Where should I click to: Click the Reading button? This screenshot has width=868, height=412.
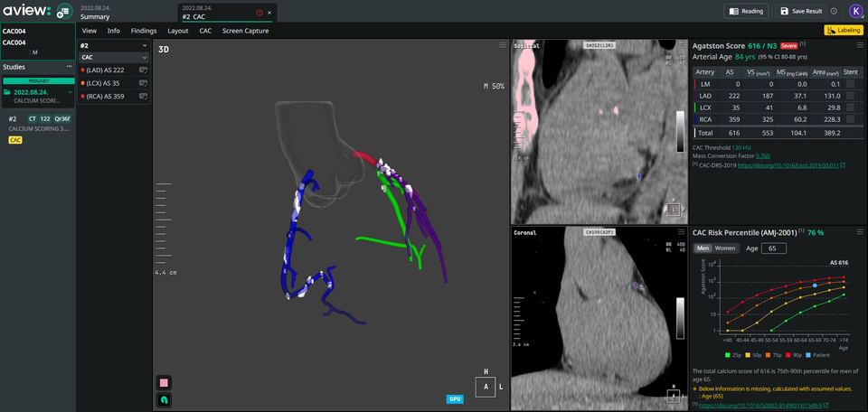coord(746,11)
